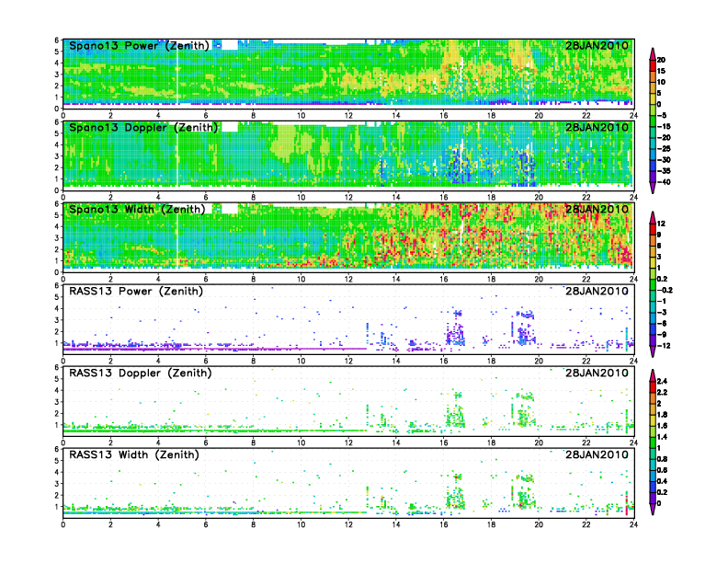Click hour 24 tick below Spano13 Power plot
Screen dimensions: 728x563
coord(632,116)
